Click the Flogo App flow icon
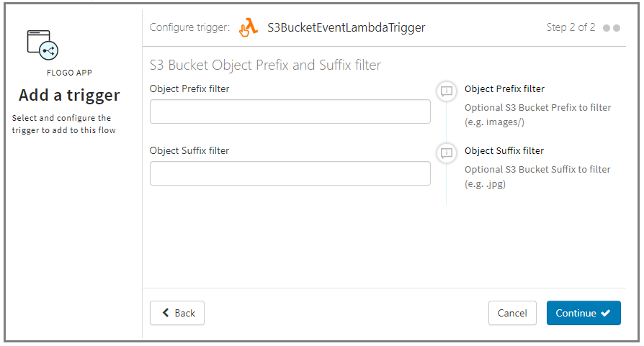The width and height of the screenshot is (644, 346). coord(43,45)
